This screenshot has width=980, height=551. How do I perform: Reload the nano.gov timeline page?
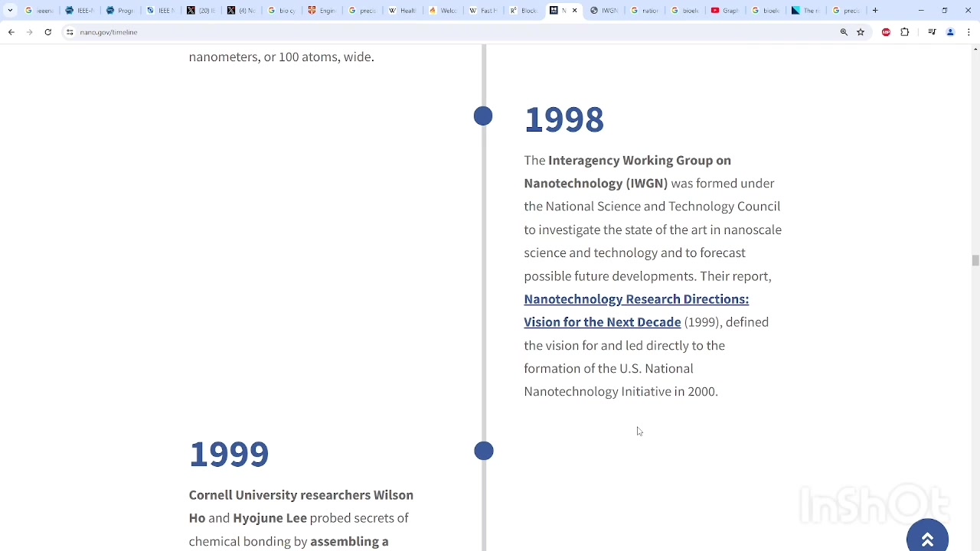pyautogui.click(x=47, y=32)
